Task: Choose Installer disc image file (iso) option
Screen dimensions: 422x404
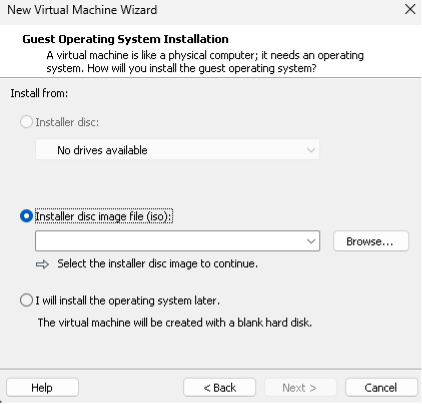Action: (26, 216)
